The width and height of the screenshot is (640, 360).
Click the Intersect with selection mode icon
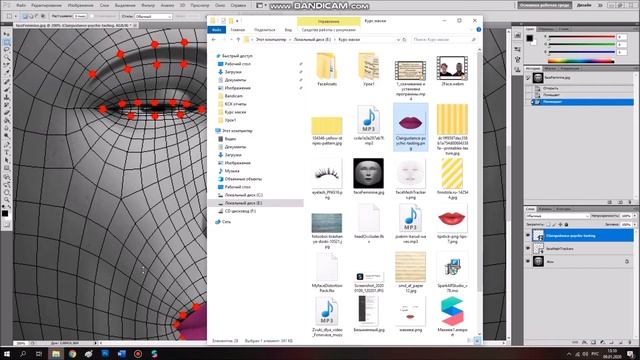(x=43, y=16)
